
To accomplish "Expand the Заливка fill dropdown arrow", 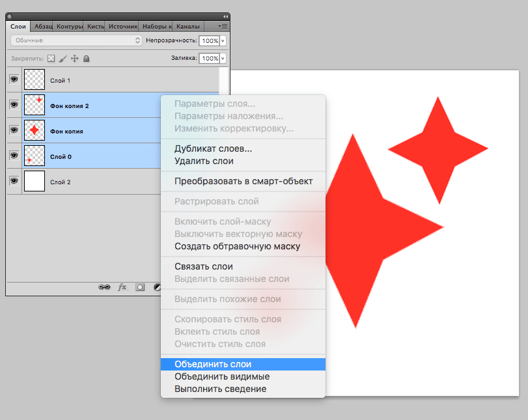I will coord(223,59).
